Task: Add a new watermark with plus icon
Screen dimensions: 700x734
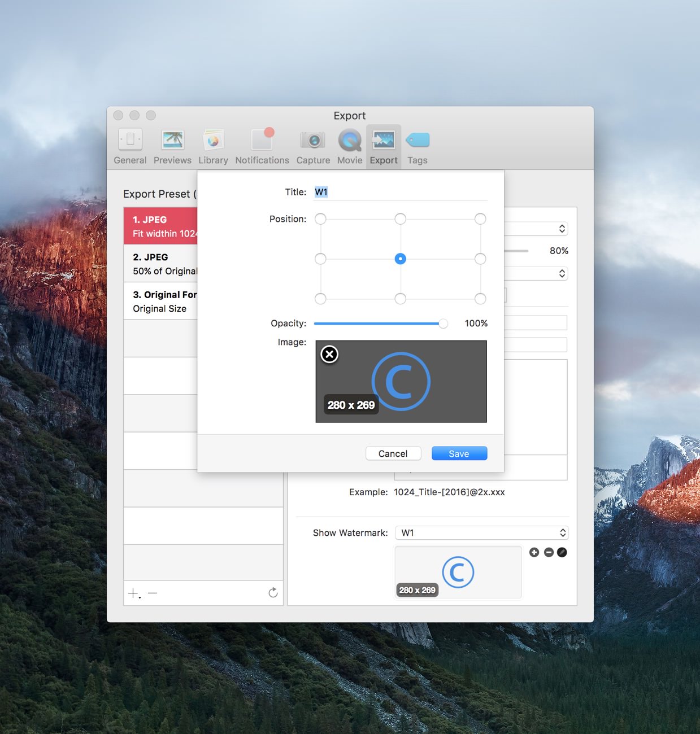Action: (534, 552)
